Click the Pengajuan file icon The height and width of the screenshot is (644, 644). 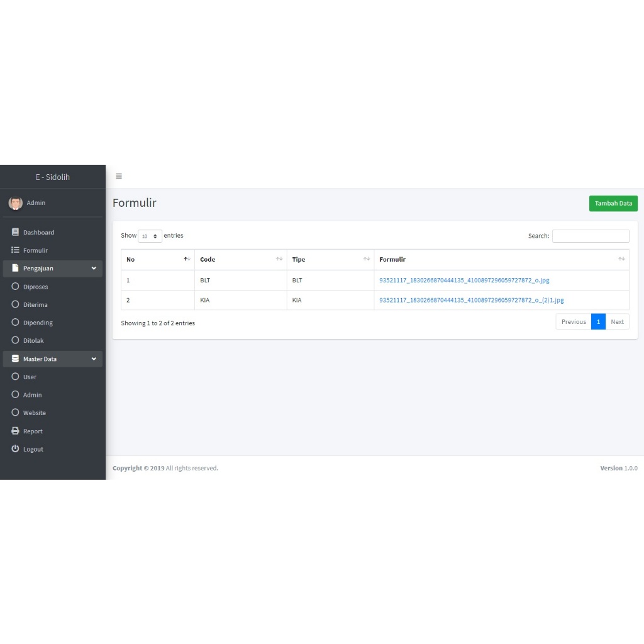click(15, 268)
